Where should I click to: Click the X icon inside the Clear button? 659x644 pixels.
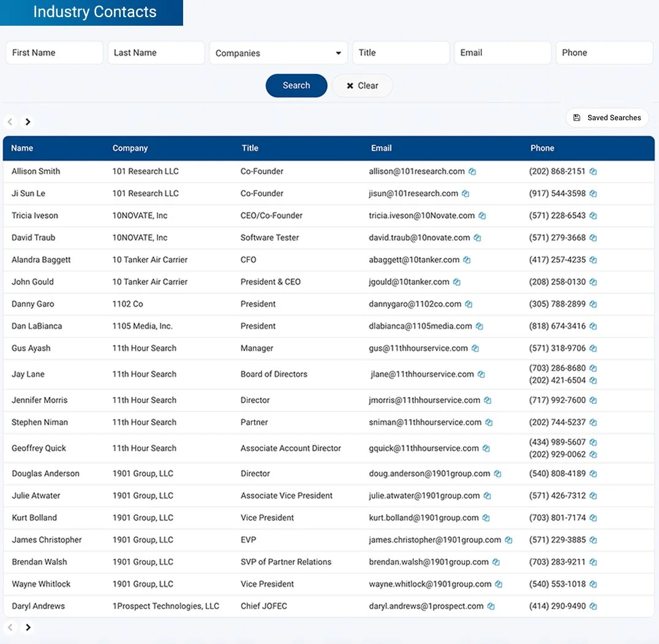click(x=349, y=86)
